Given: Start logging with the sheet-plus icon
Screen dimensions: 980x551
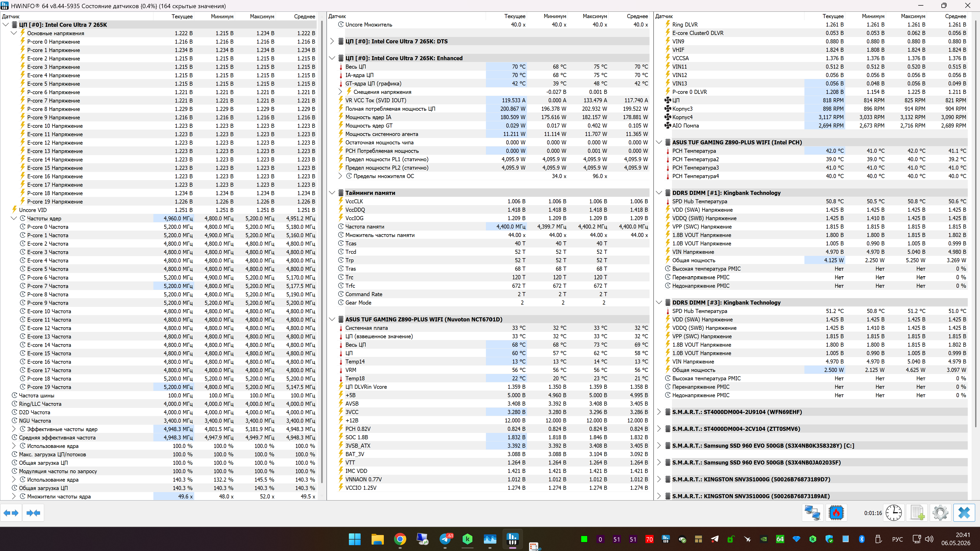Looking at the screenshot, I should pyautogui.click(x=917, y=513).
